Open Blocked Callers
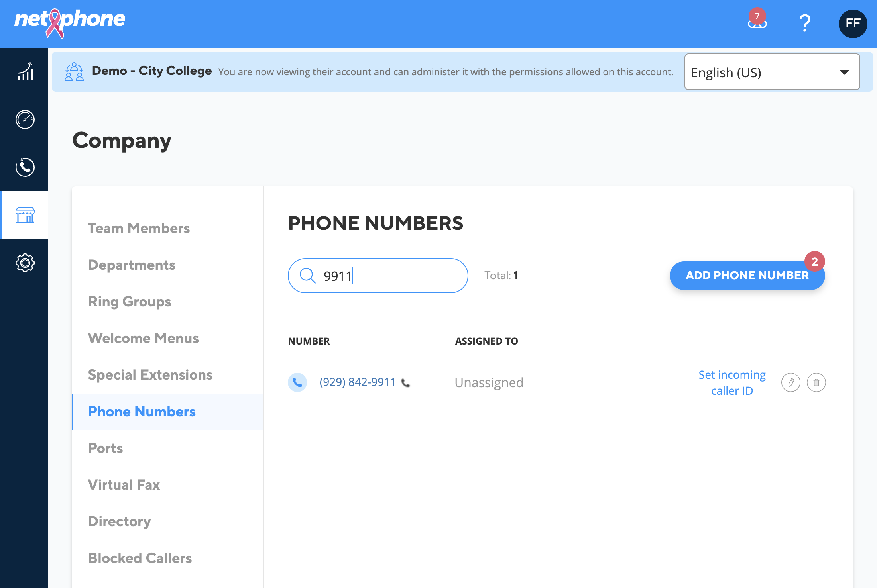The image size is (877, 588). [140, 558]
